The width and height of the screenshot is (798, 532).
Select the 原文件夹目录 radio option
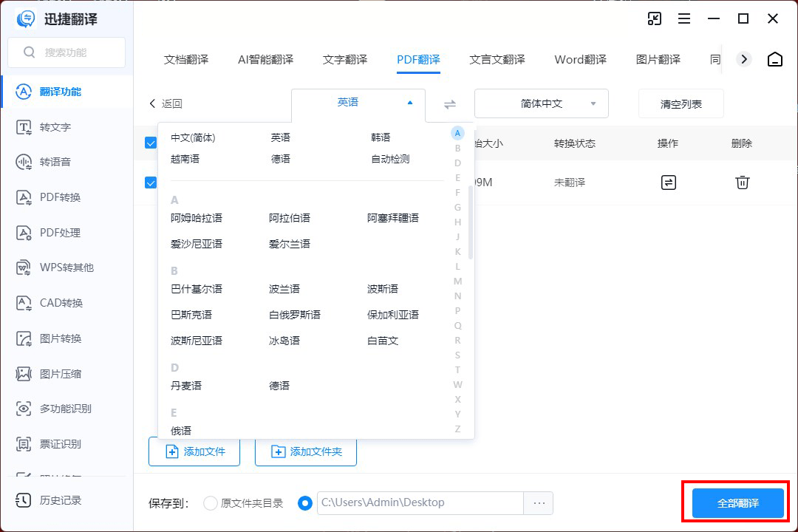click(x=210, y=503)
